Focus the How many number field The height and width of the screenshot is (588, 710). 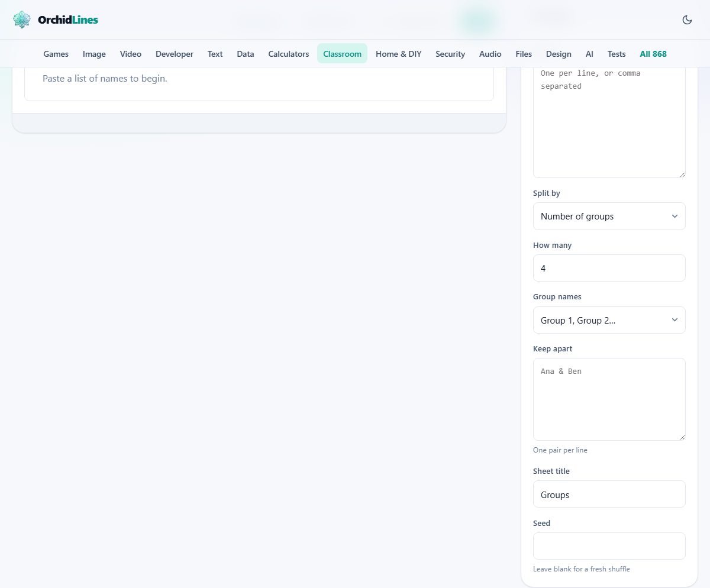(609, 268)
